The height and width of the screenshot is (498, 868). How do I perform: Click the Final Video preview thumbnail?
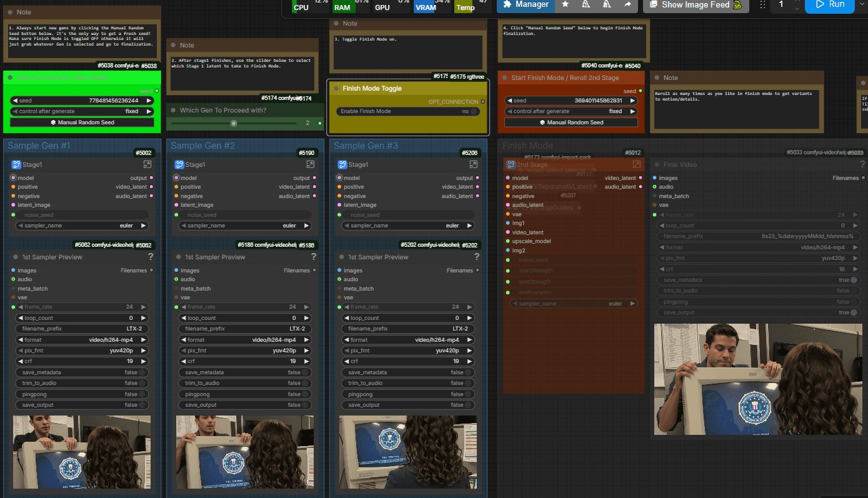click(759, 379)
